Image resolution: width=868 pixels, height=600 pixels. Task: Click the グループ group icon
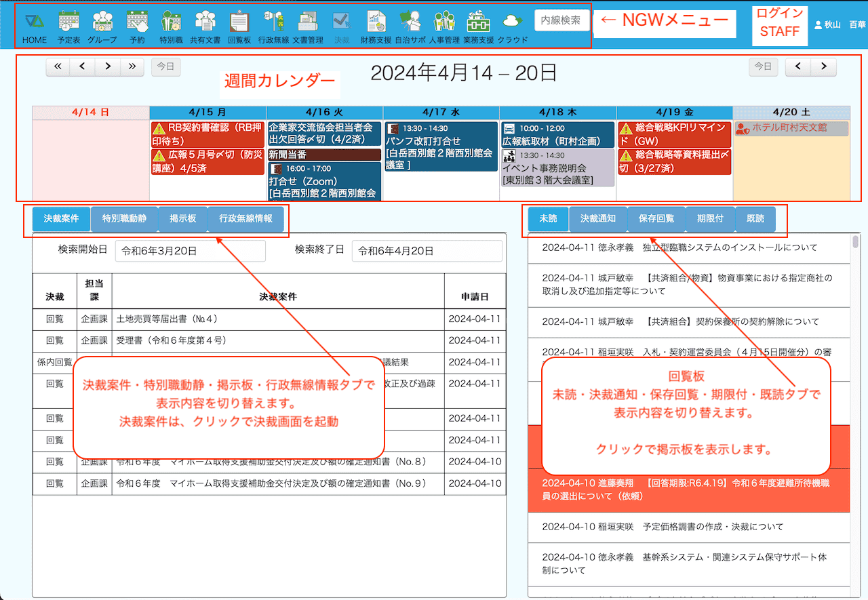102,26
